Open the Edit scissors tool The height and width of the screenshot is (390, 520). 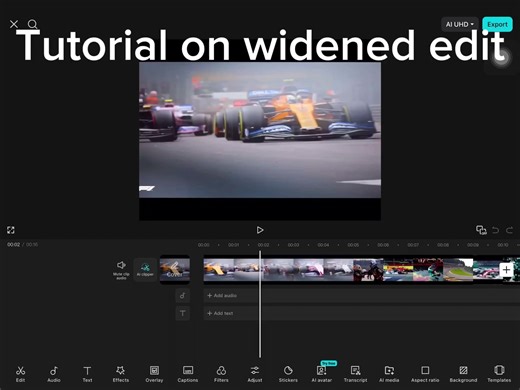[x=20, y=374]
